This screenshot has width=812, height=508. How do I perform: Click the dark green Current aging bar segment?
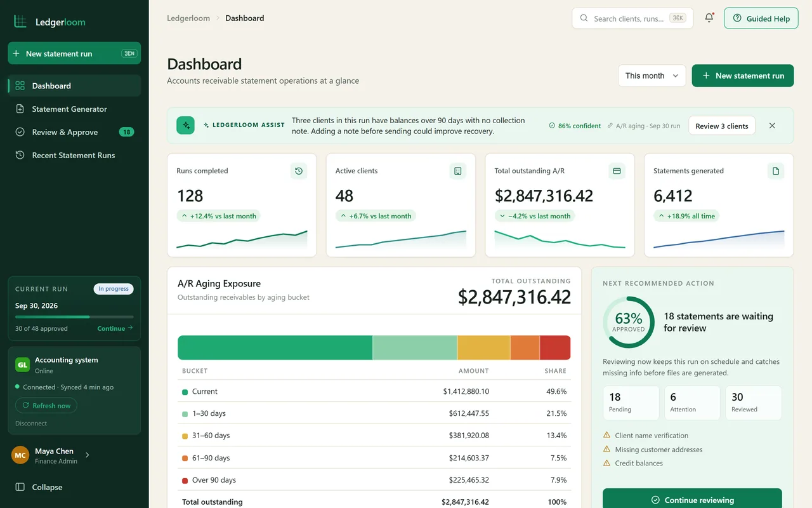click(275, 348)
